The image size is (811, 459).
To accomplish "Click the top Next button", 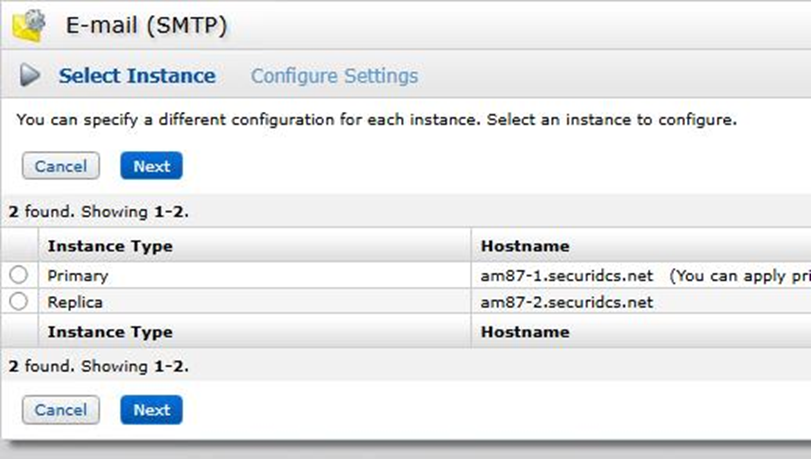I will tap(151, 166).
